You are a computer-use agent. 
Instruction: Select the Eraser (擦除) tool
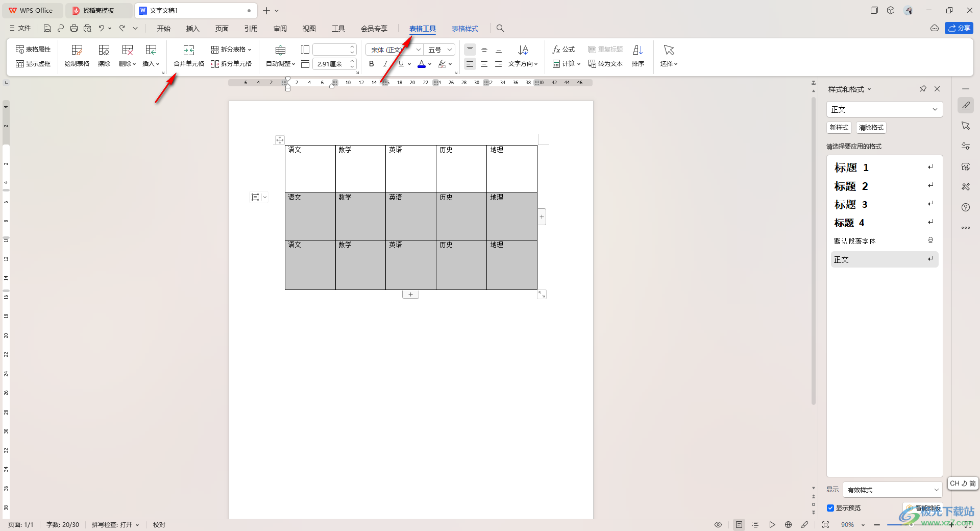tap(104, 56)
